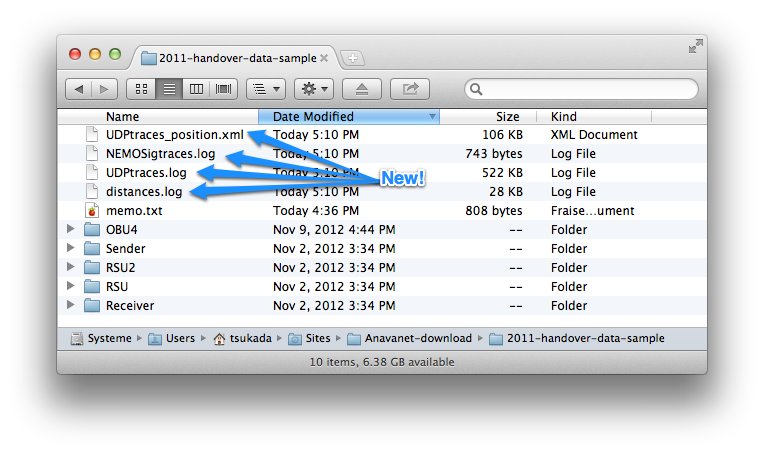Switch to icon view

(141, 89)
